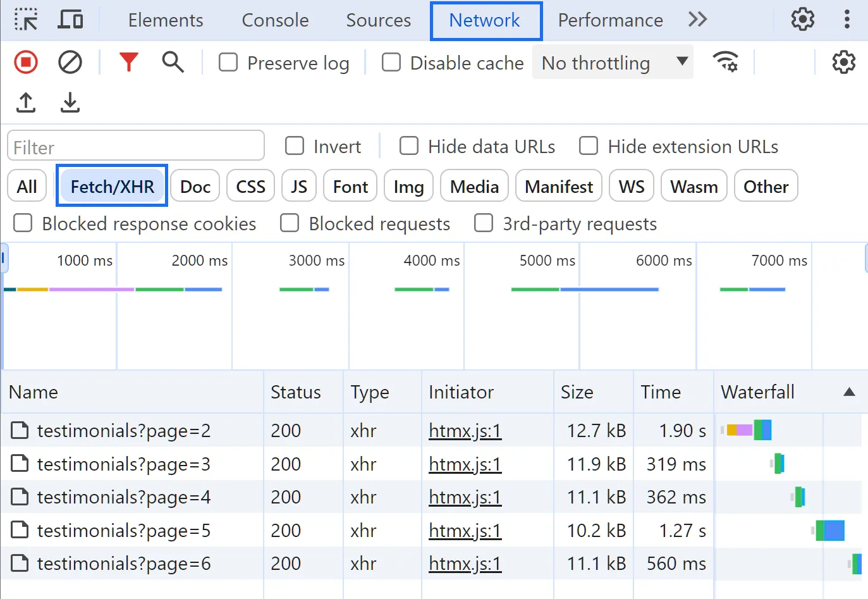Toggle the device toolbar icon
868x599 pixels.
click(x=70, y=19)
